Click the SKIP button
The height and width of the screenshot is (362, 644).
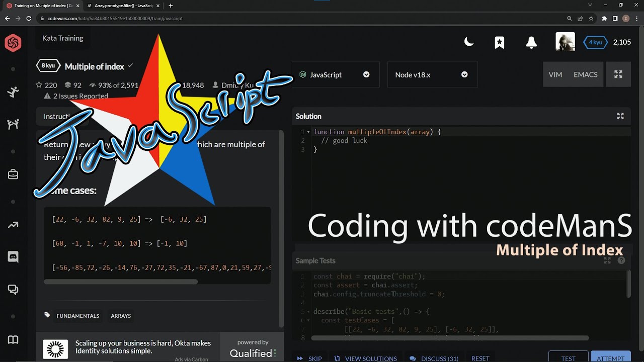click(x=309, y=358)
